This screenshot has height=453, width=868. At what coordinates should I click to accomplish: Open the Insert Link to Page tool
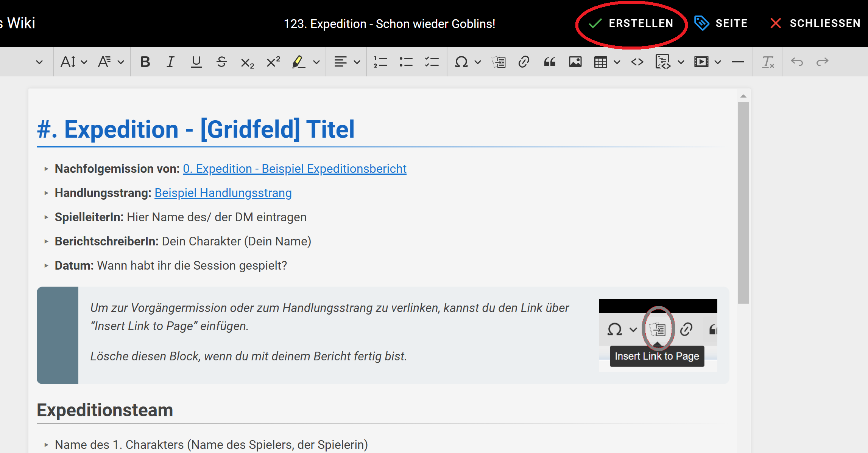499,62
